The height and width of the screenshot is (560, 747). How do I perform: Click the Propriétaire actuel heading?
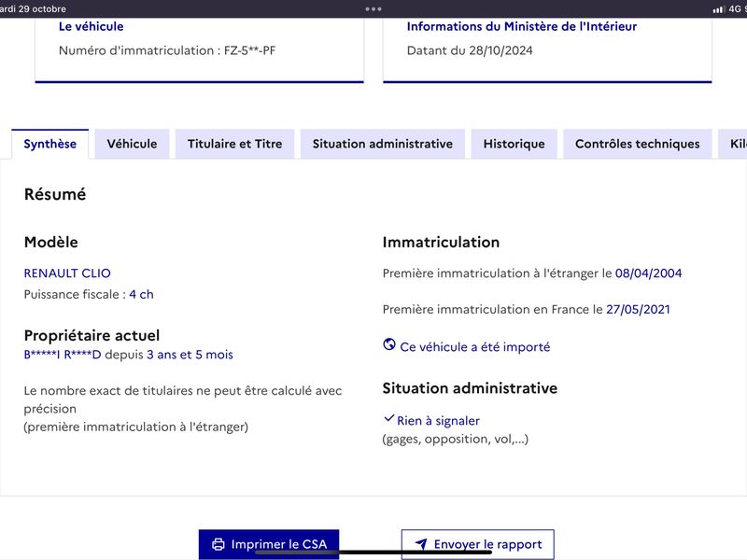(92, 336)
